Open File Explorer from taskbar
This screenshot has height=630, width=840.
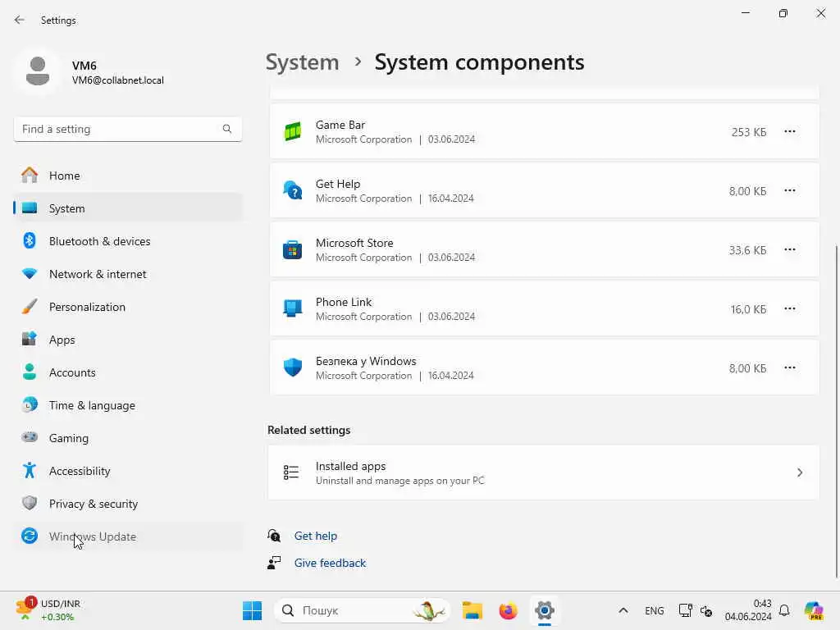tap(472, 610)
